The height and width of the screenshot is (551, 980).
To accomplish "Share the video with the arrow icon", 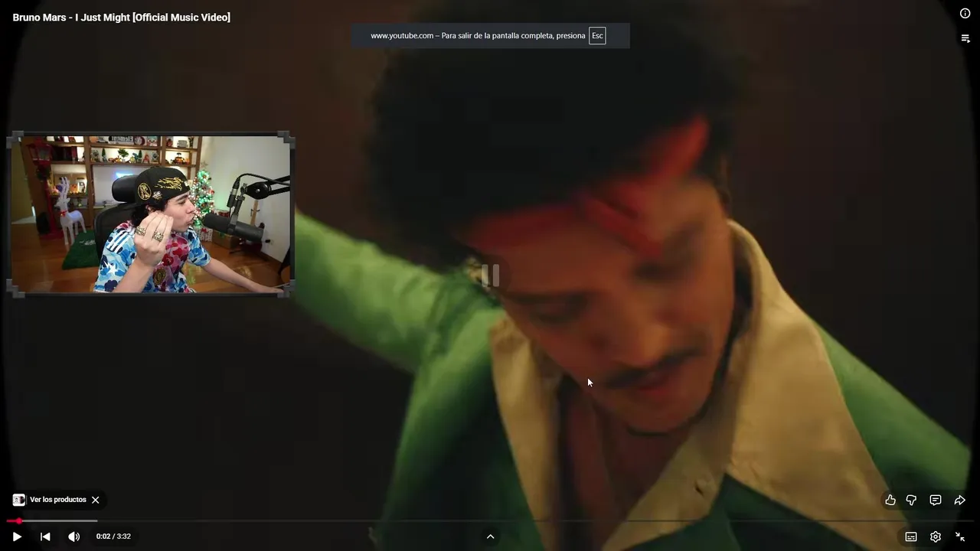I will pos(959,500).
